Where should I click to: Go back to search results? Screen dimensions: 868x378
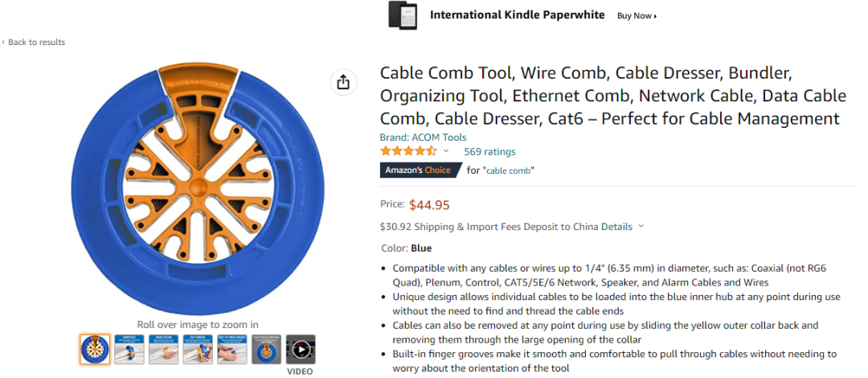(x=36, y=42)
